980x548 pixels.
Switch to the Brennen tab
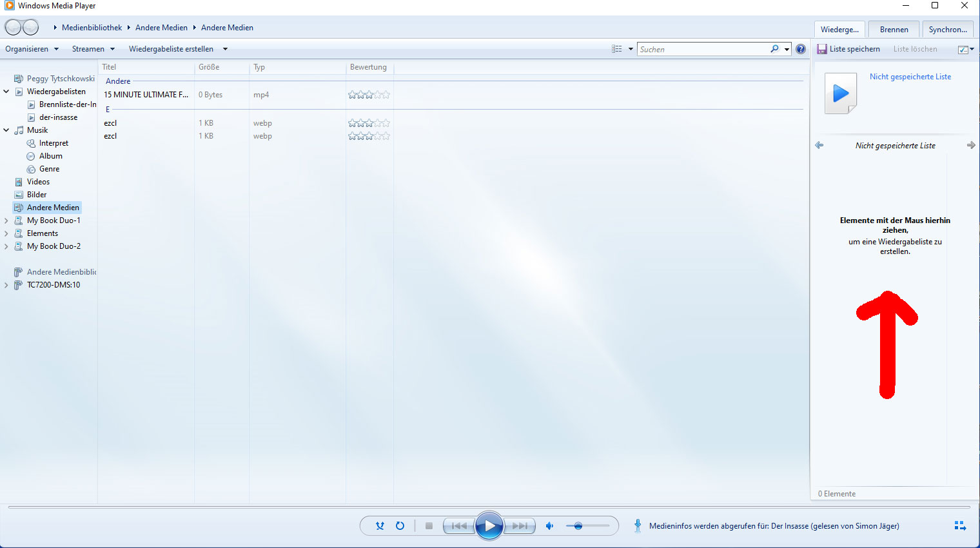click(894, 29)
